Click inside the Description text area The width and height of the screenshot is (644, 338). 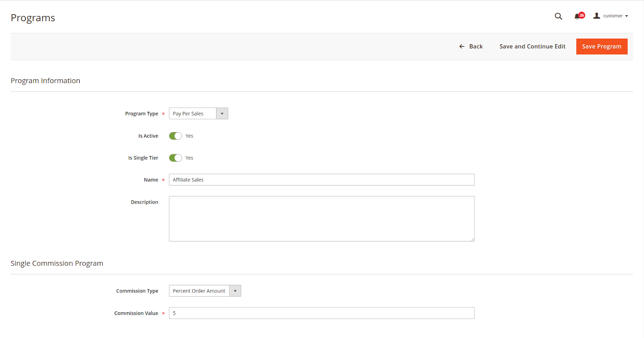click(x=322, y=218)
